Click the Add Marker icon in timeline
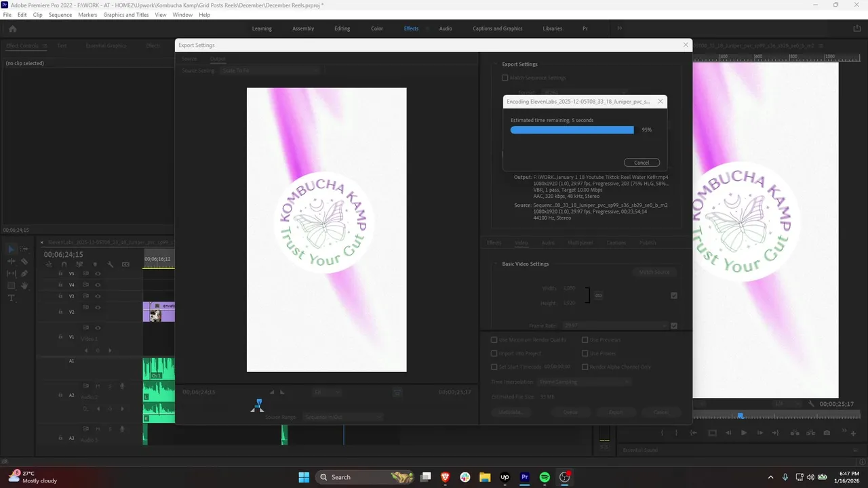868x488 pixels. (95, 264)
